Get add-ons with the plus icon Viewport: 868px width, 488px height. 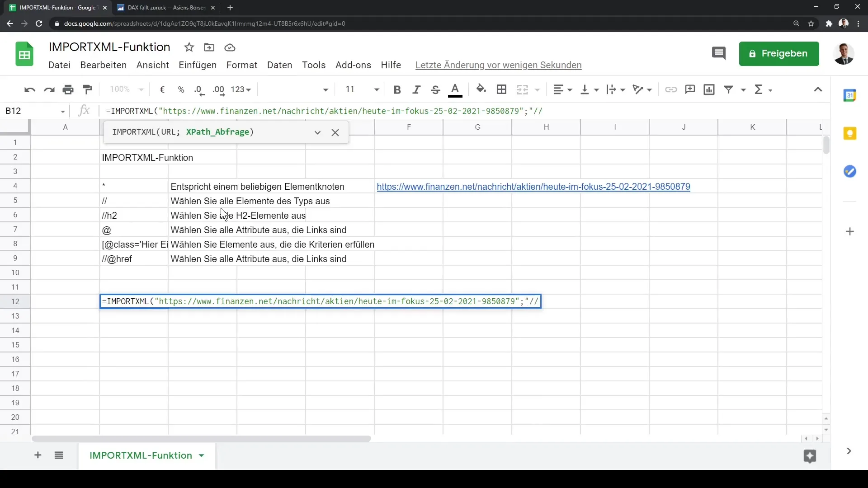[850, 231]
